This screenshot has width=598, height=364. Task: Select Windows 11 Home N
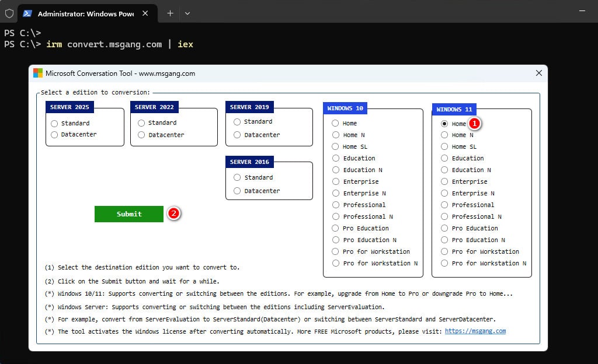pyautogui.click(x=457, y=135)
